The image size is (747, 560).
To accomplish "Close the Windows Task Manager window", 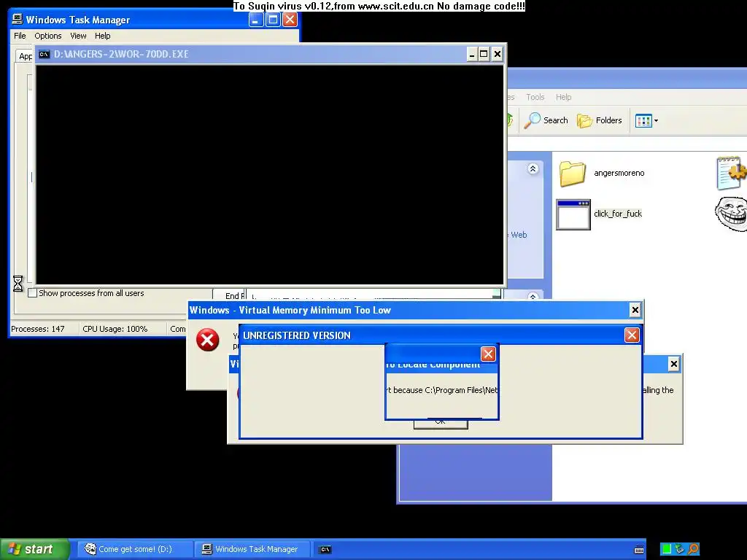I will [290, 20].
